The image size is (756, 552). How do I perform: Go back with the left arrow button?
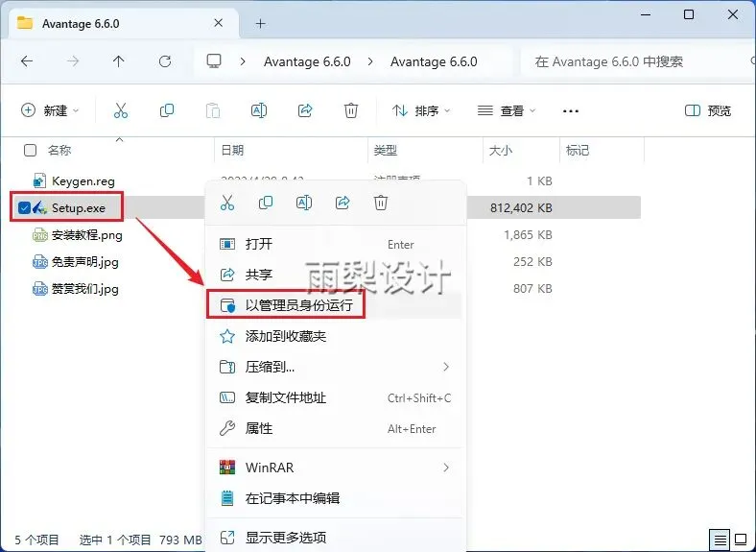click(27, 61)
